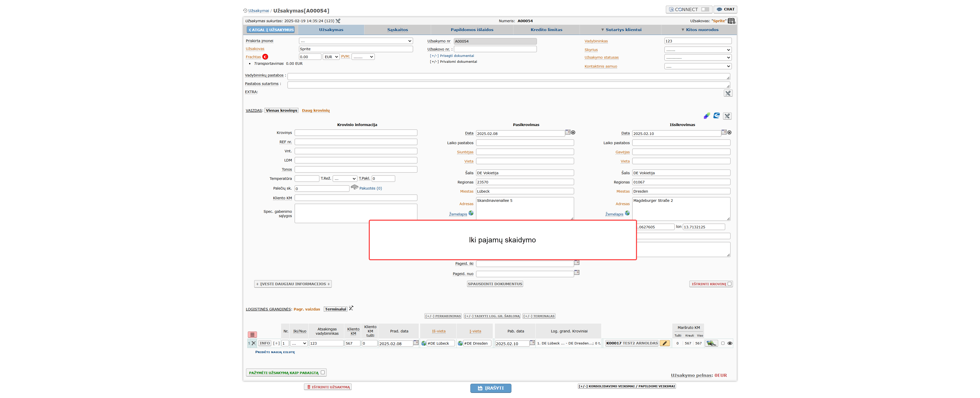This screenshot has height=398, width=980.
Task: Click the globe icon beside #DE Lübeck
Action: pos(424,343)
